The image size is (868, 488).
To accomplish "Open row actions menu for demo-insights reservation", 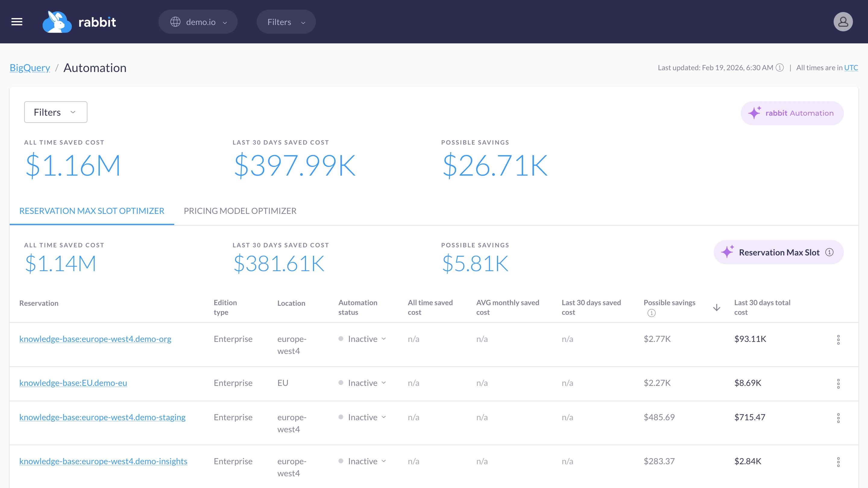I will click(x=839, y=462).
